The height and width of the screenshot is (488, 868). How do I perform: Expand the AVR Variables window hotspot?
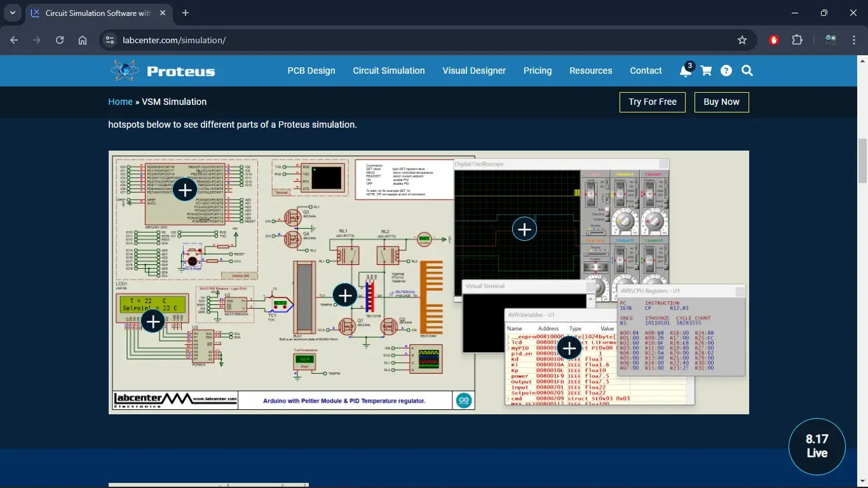(569, 348)
